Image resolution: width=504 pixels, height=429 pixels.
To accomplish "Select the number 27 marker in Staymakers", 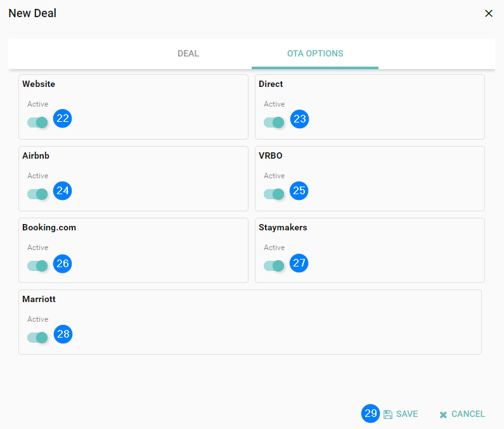I will 299,263.
